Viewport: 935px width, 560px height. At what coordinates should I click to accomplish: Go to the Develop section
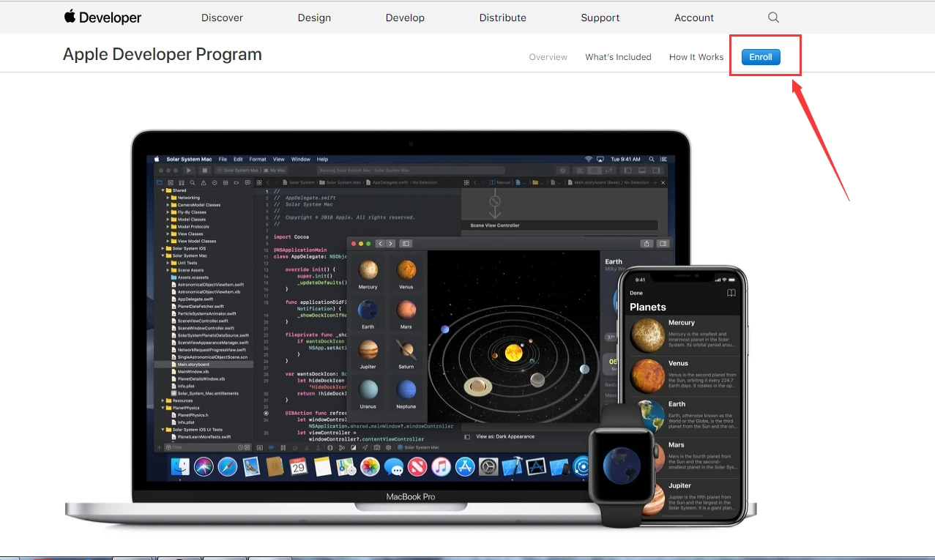405,18
